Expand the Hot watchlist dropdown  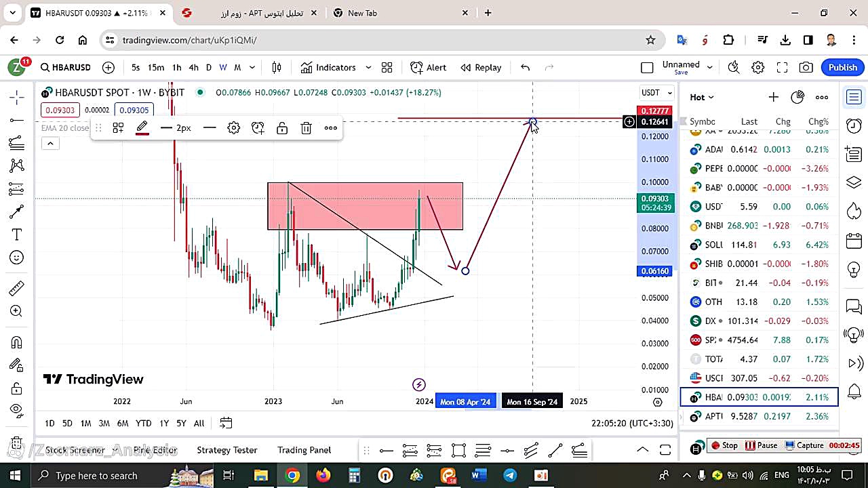tap(702, 97)
